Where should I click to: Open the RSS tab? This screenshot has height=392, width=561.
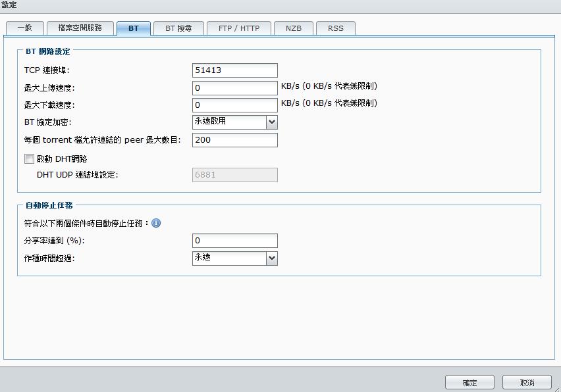336,28
